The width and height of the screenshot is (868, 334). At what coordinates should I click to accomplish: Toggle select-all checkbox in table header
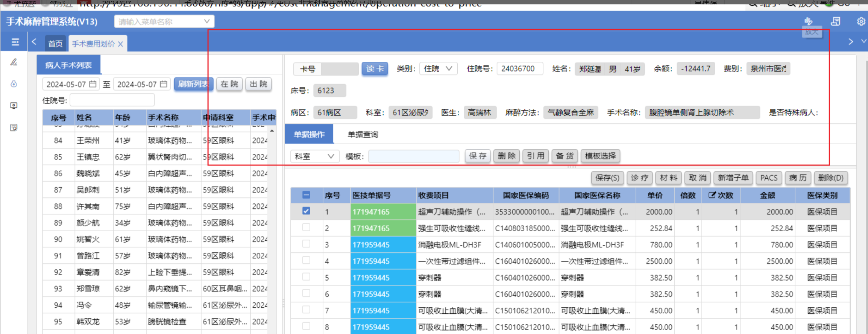(x=306, y=195)
